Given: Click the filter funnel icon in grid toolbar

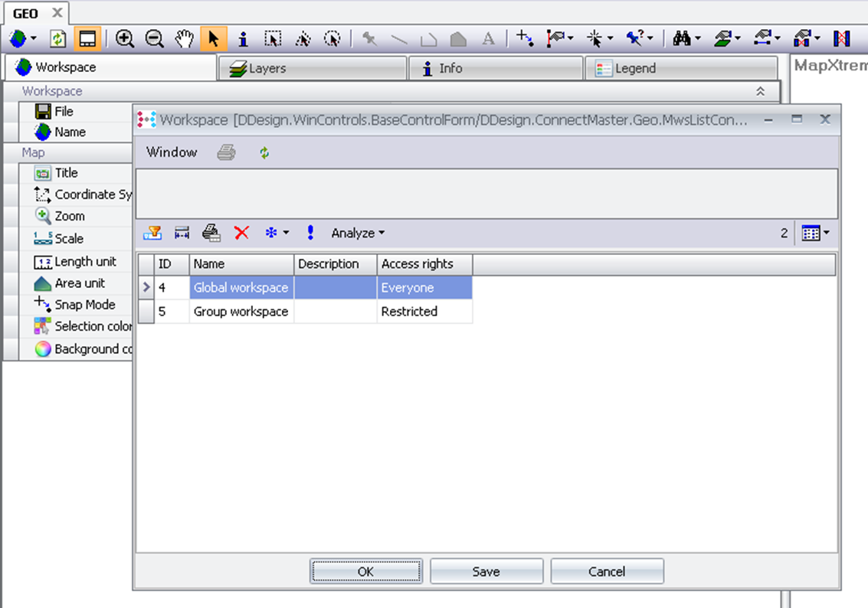Looking at the screenshot, I should (x=152, y=233).
